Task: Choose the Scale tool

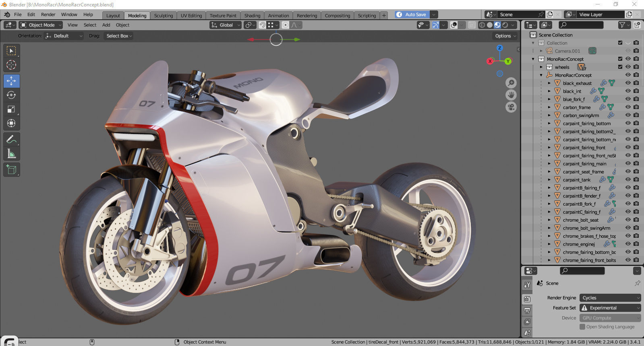Action: (x=11, y=109)
